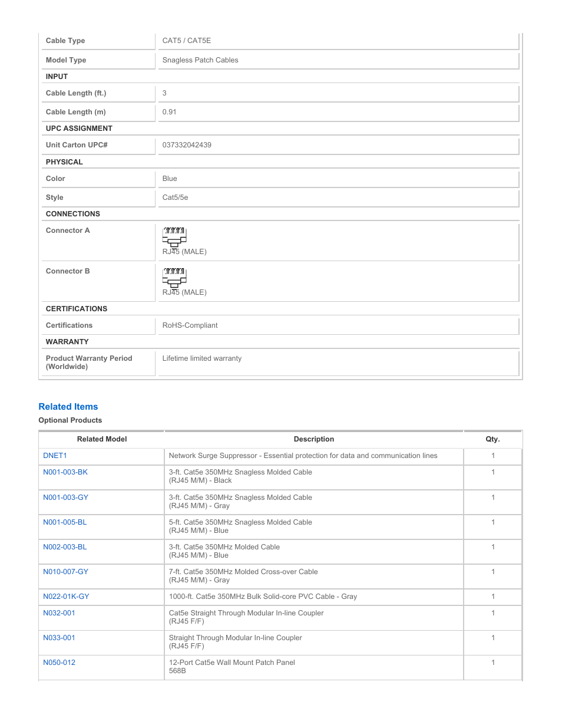
Task: Select the Style label
Action: click(x=54, y=197)
